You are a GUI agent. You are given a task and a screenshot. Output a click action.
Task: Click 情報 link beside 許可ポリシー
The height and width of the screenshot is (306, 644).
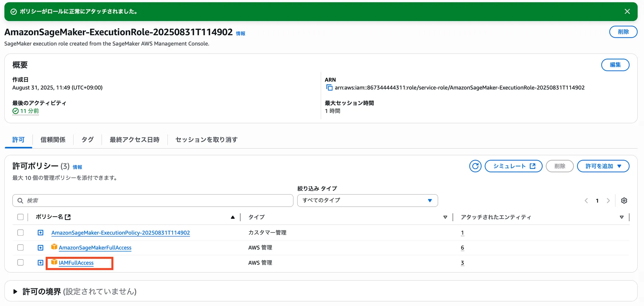click(77, 167)
